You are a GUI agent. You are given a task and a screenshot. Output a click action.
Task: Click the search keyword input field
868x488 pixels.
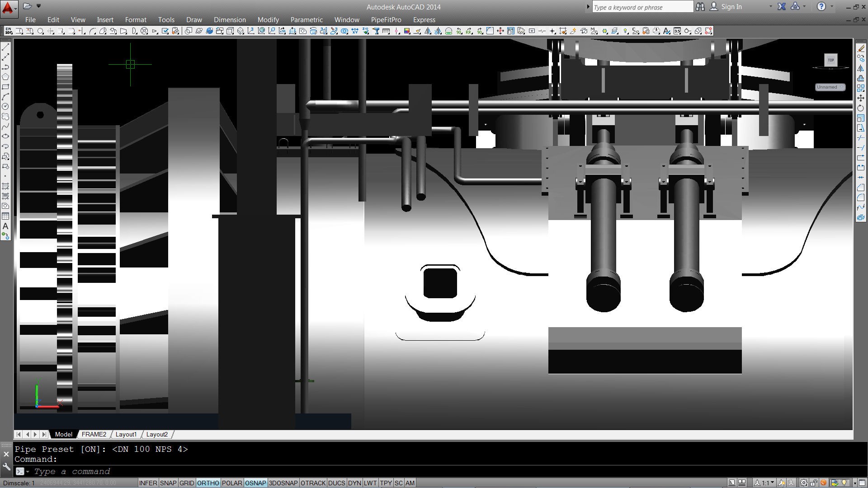(x=642, y=7)
